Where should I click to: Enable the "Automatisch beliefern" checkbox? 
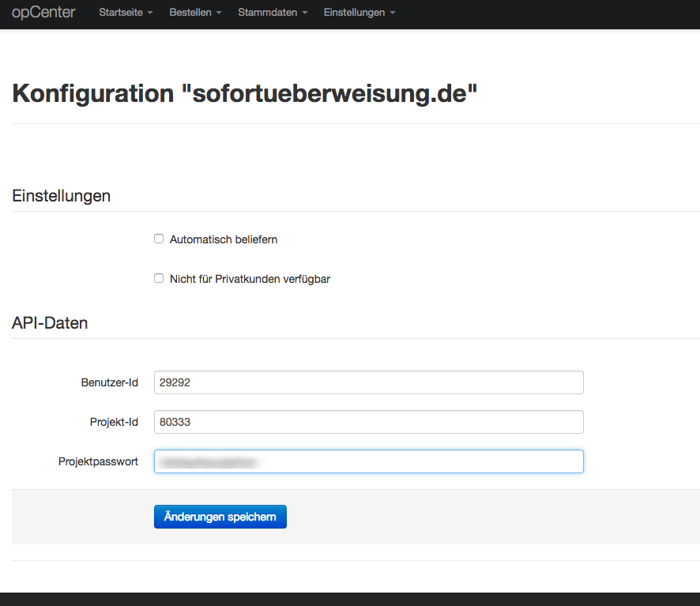[158, 239]
